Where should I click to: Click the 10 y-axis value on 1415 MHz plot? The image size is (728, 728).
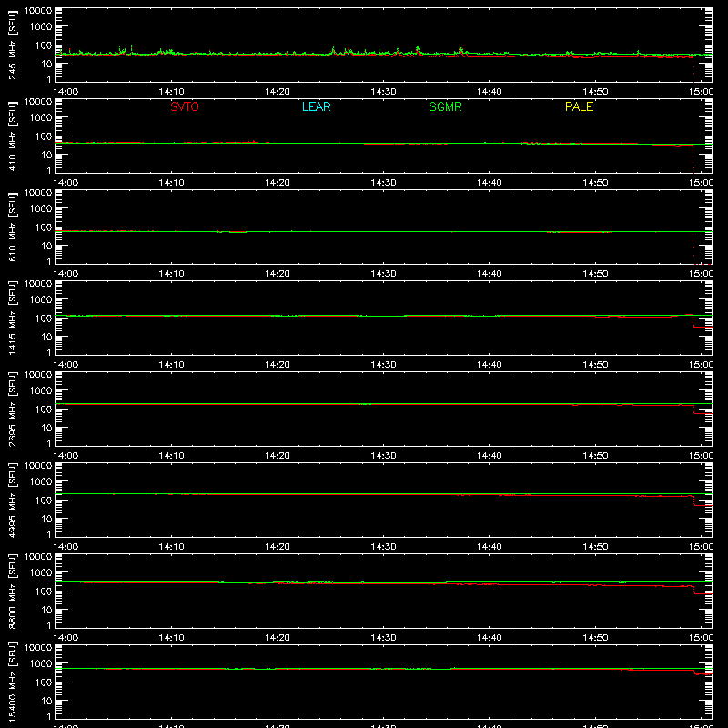point(47,337)
